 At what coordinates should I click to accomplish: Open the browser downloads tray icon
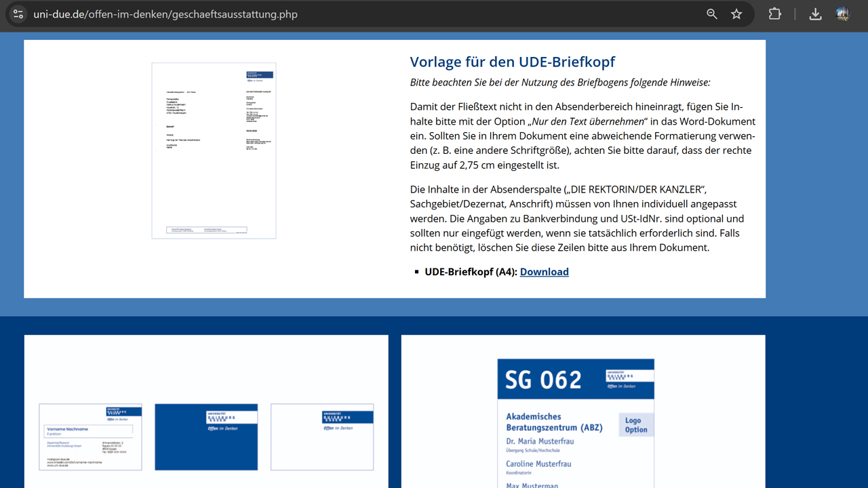[816, 14]
